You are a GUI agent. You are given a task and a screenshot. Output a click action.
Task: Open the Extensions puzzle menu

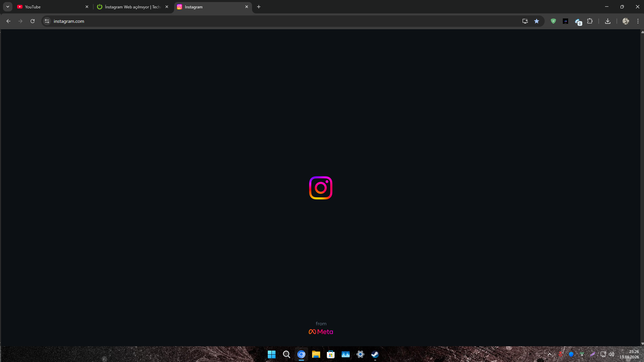coord(590,21)
